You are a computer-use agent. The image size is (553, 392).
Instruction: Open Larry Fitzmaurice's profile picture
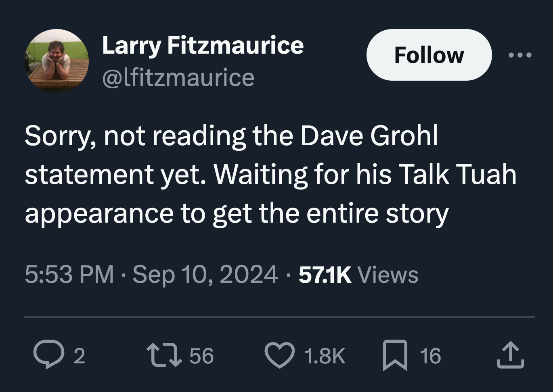tap(57, 61)
